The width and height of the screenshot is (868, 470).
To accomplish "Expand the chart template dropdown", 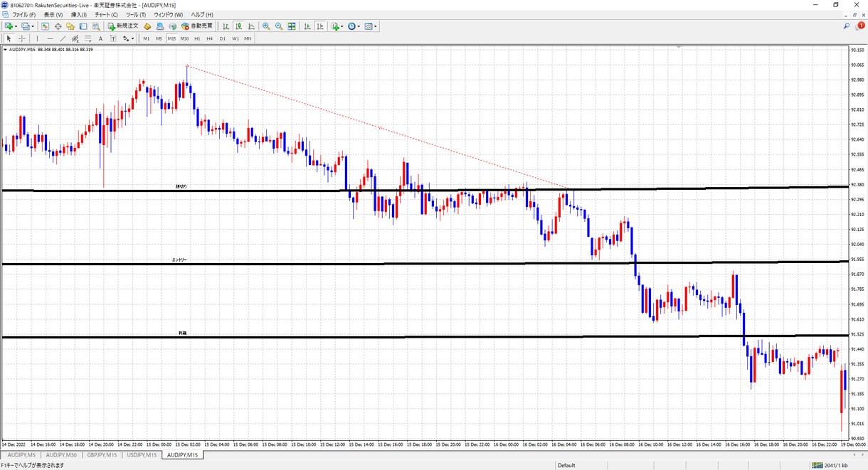I will point(376,26).
